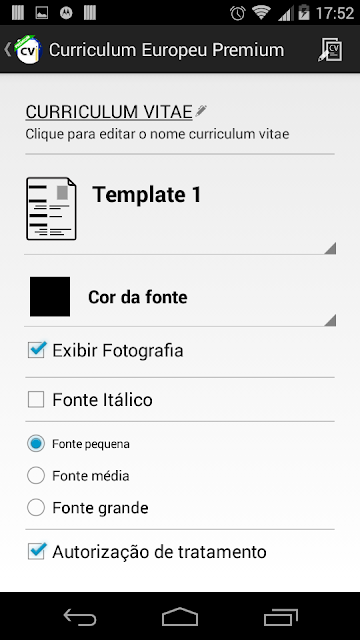Enable the Fonte Itálico checkbox
The height and width of the screenshot is (640, 360).
click(36, 399)
